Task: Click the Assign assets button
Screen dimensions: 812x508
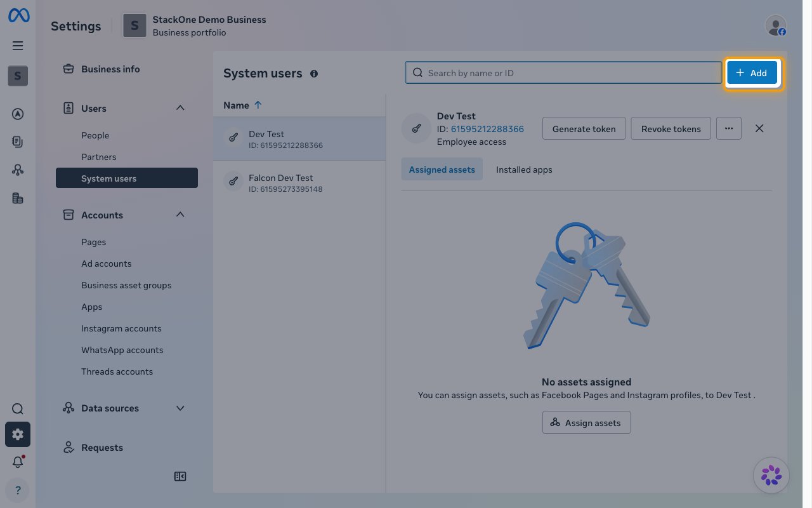Action: pyautogui.click(x=586, y=422)
